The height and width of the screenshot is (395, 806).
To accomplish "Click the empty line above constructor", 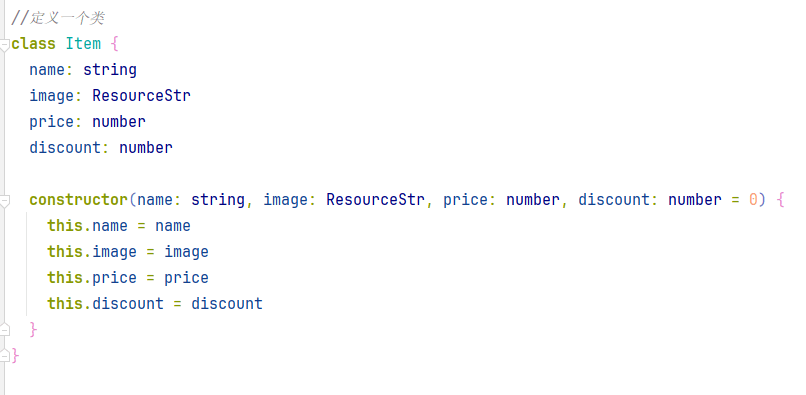I will tap(403, 174).
